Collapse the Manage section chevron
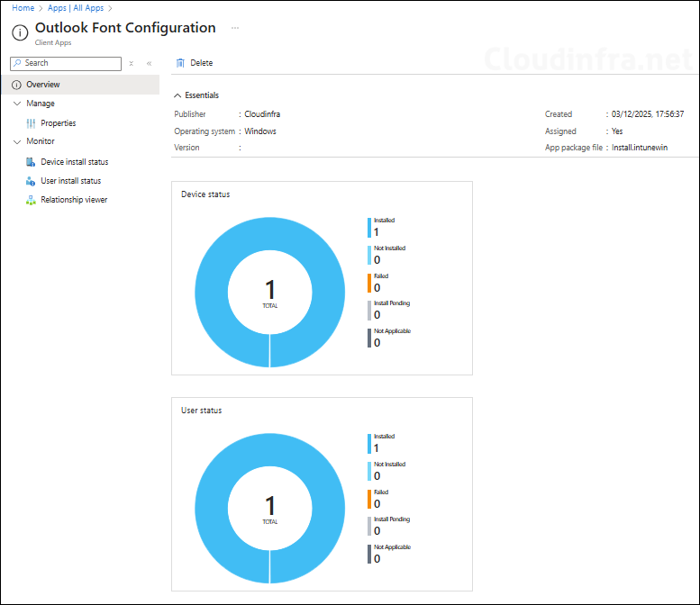The image size is (700, 605). point(17,104)
